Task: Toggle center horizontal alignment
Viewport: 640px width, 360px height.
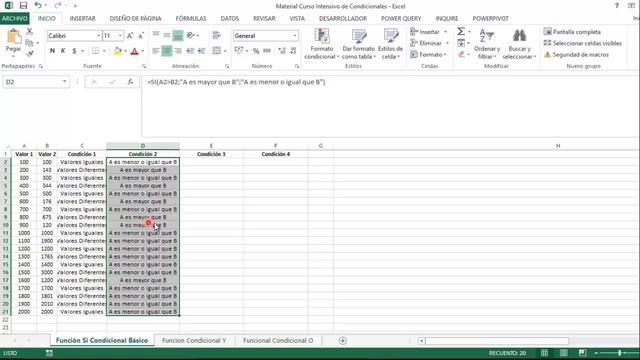Action: 167,51
